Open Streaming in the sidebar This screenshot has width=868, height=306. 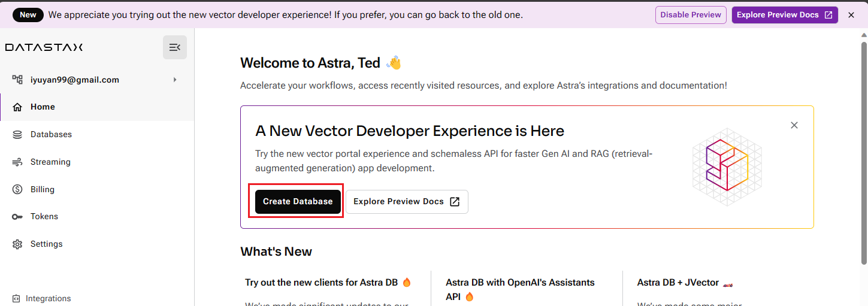[97, 162]
